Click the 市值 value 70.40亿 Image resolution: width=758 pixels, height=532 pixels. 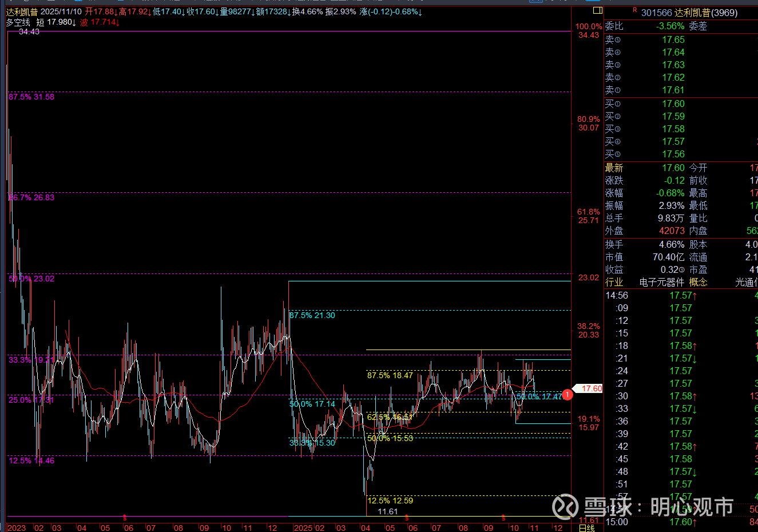[669, 257]
